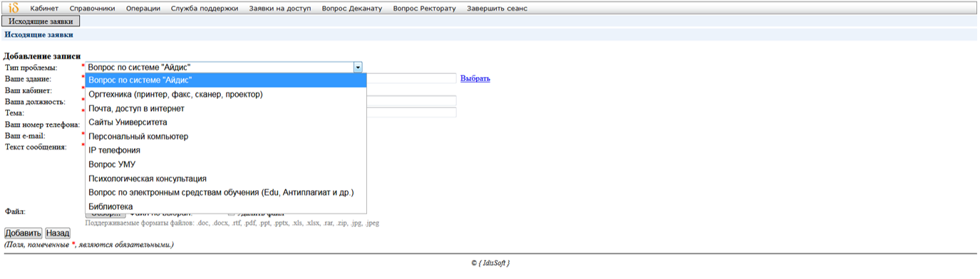Open the Вопрос Деканату menu
Screen dimensions: 980x279
(x=352, y=9)
